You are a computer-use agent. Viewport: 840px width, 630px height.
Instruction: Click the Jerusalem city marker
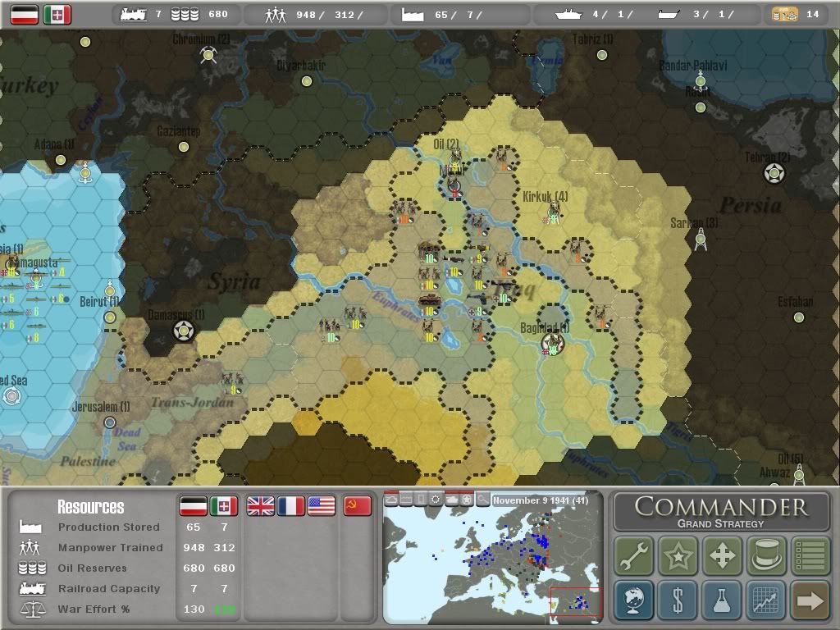click(110, 422)
